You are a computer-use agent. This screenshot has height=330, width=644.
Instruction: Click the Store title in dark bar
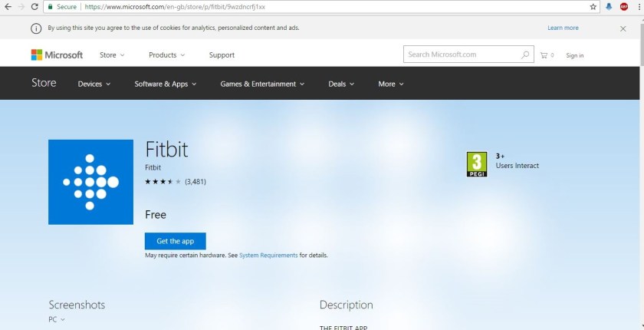[x=44, y=83]
